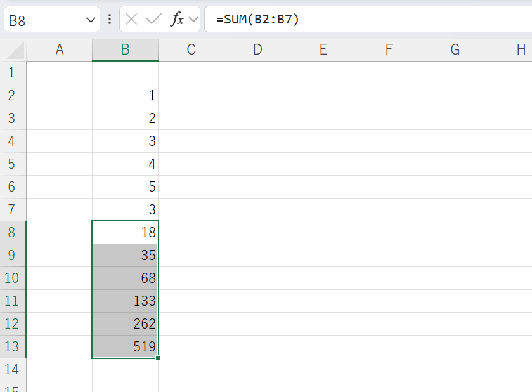The width and height of the screenshot is (532, 392).
Task: Expand the dropdown chevron beside fx
Action: click(193, 20)
